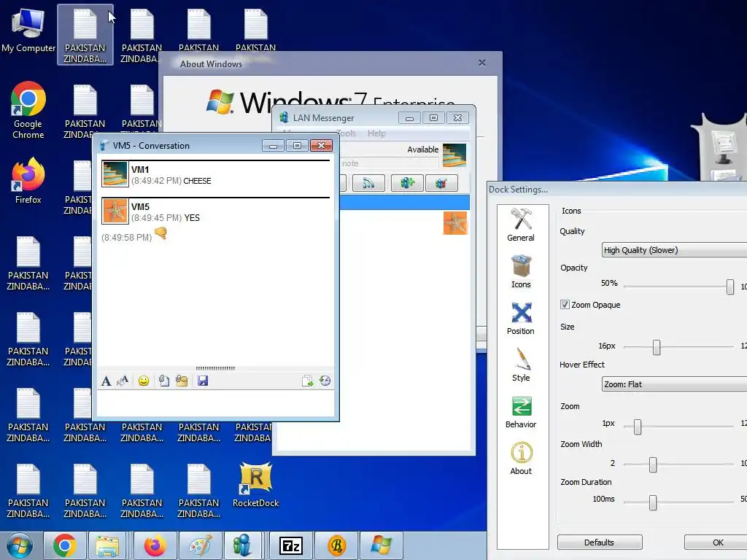Viewport: 747px width, 560px height.
Task: Toggle the Zoom Opaque checkbox
Action: 565,305
